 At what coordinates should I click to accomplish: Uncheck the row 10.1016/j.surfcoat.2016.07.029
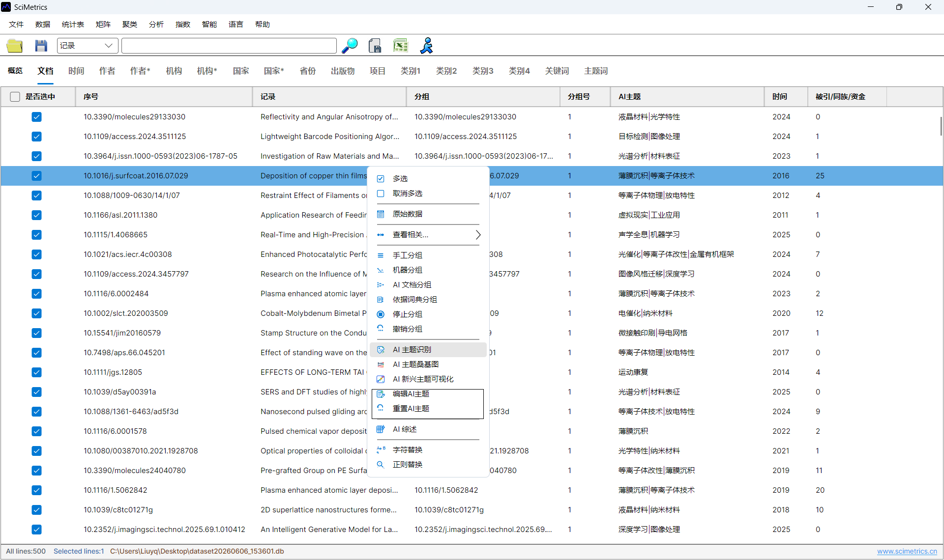(36, 176)
